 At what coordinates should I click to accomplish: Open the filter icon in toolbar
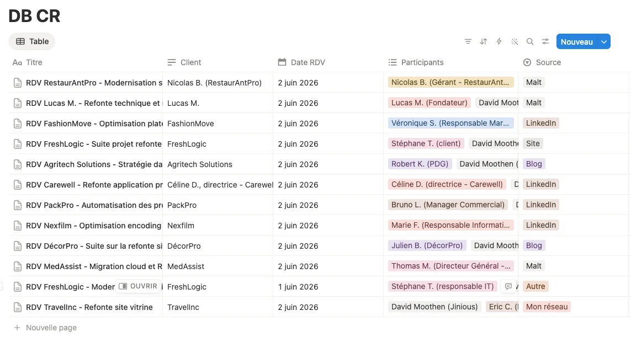tap(468, 41)
